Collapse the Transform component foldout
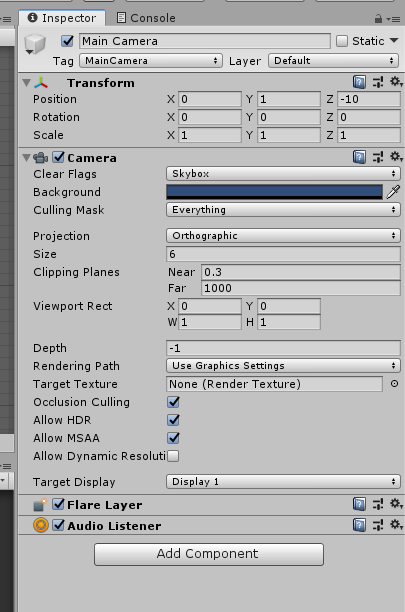405x612 pixels. click(27, 83)
